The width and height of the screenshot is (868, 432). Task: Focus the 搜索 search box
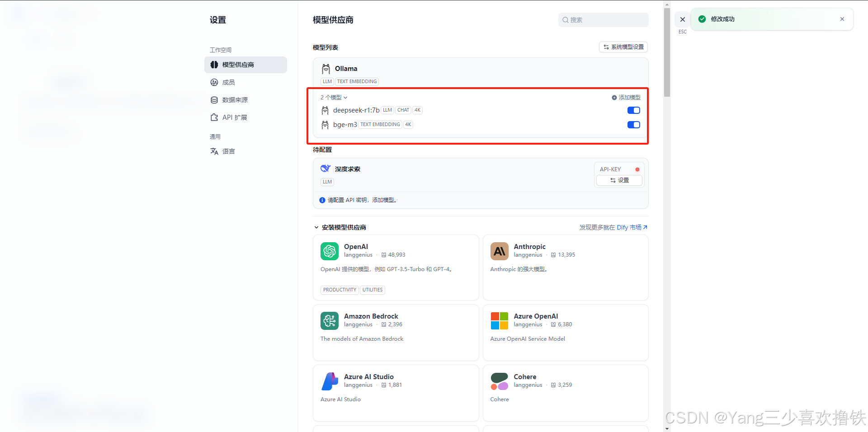[x=603, y=20]
